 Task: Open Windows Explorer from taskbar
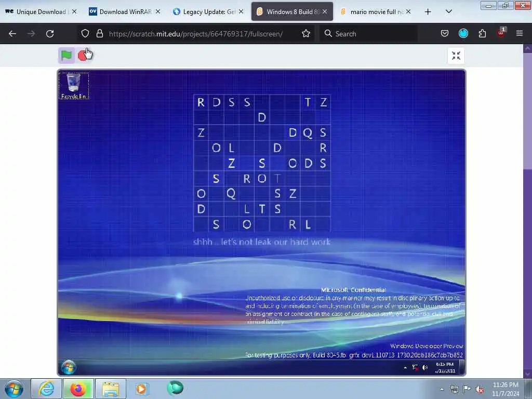coord(111,389)
